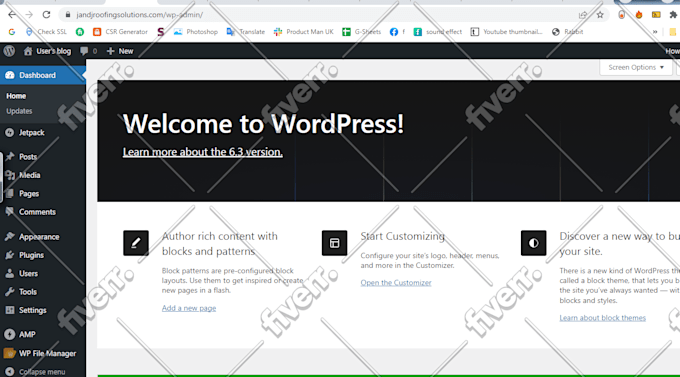Open the Rabbit bookmark
The width and height of the screenshot is (680, 377).
(x=567, y=32)
